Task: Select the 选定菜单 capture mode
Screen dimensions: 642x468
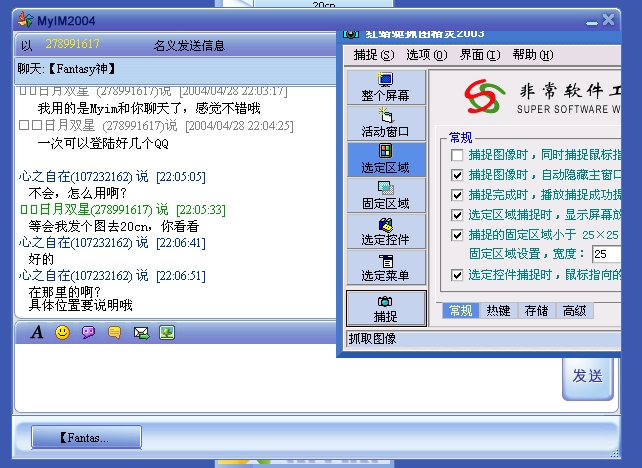Action: tap(386, 267)
